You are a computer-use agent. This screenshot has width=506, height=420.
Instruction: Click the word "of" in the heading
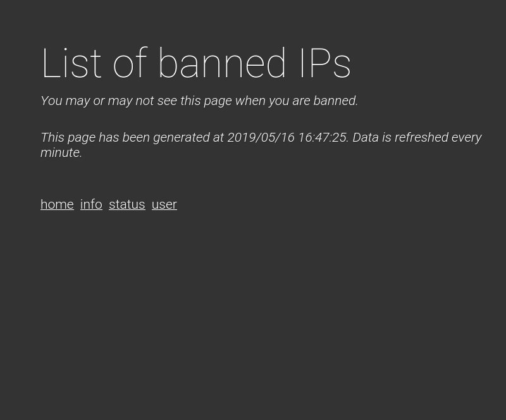coord(130,63)
